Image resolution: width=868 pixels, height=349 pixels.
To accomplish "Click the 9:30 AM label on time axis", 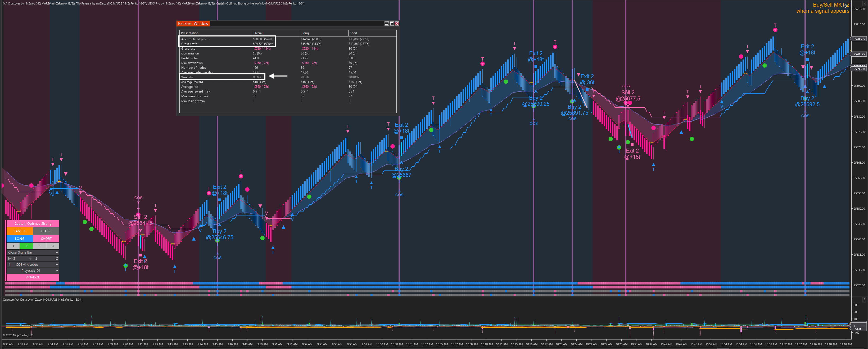I will pyautogui.click(x=8, y=344).
